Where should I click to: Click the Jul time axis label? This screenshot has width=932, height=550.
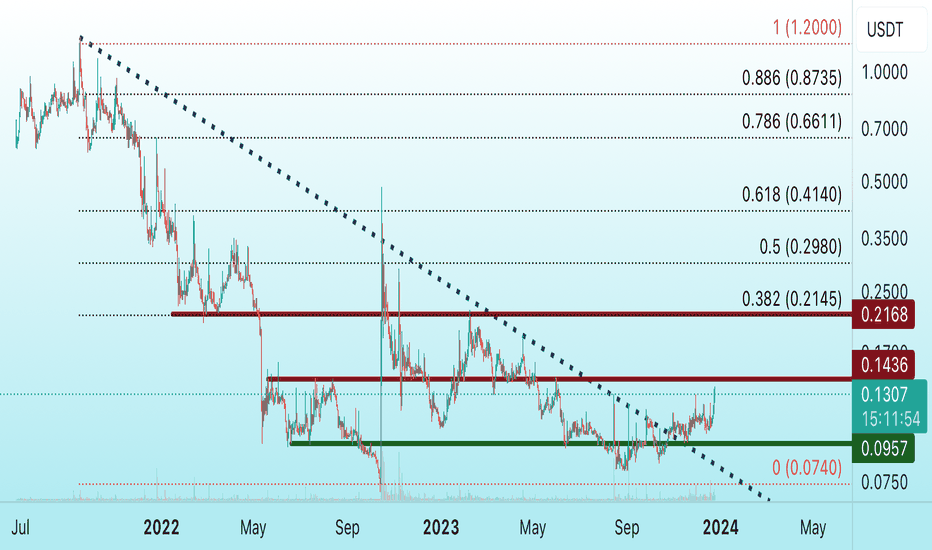pos(21,527)
